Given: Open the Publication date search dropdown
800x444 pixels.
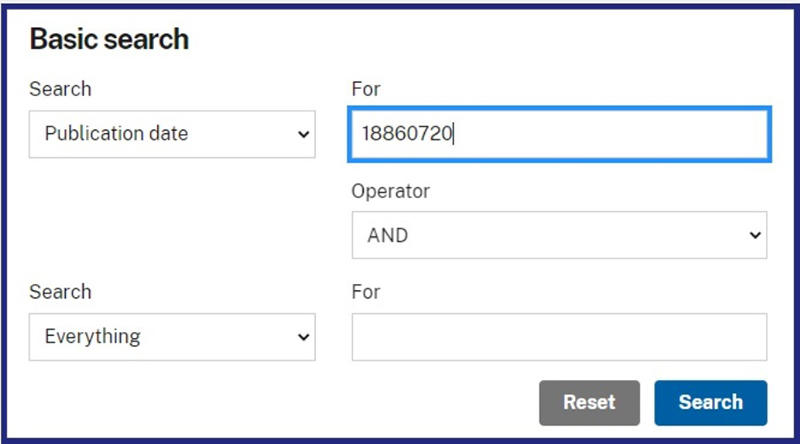Looking at the screenshot, I should (x=172, y=134).
